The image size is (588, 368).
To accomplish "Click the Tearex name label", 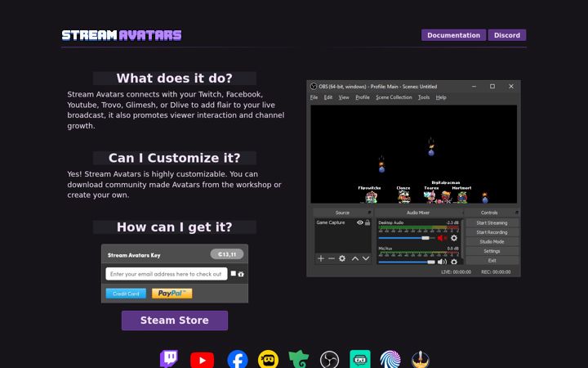I will click(431, 188).
